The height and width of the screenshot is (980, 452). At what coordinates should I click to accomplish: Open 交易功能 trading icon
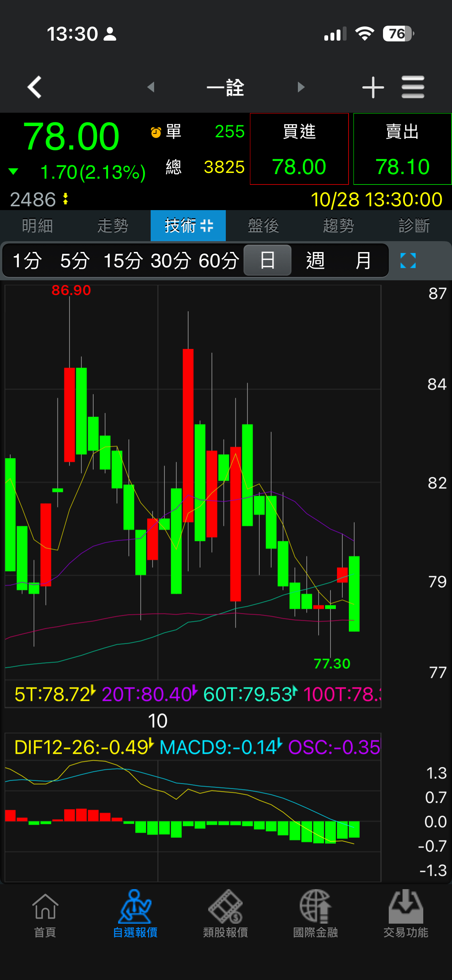[x=406, y=914]
